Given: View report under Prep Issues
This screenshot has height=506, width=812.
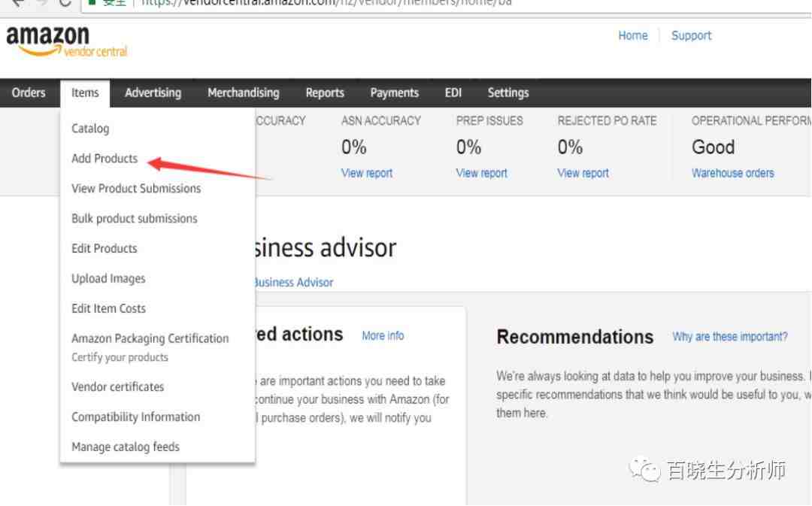Looking at the screenshot, I should click(482, 174).
